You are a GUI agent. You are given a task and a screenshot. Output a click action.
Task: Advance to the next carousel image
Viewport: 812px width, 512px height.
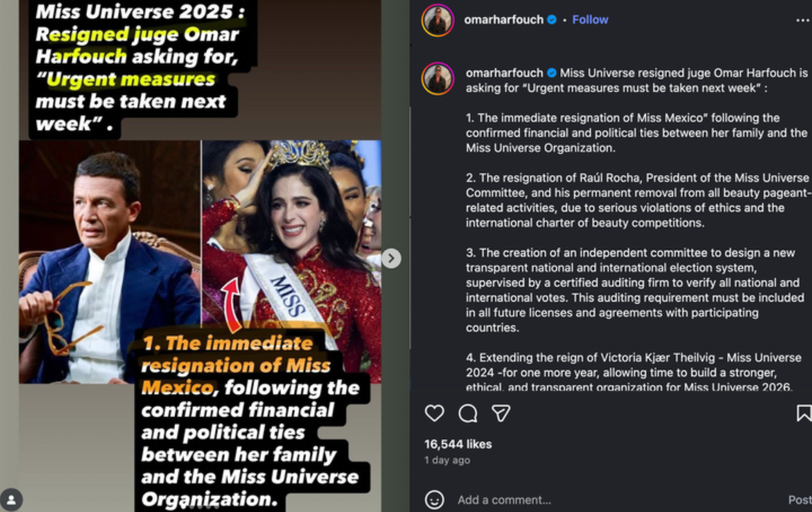[392, 258]
